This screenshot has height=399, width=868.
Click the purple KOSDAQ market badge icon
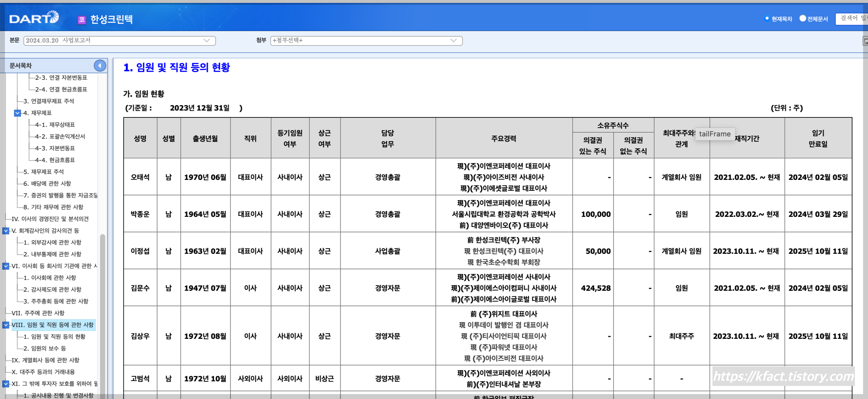[x=82, y=20]
